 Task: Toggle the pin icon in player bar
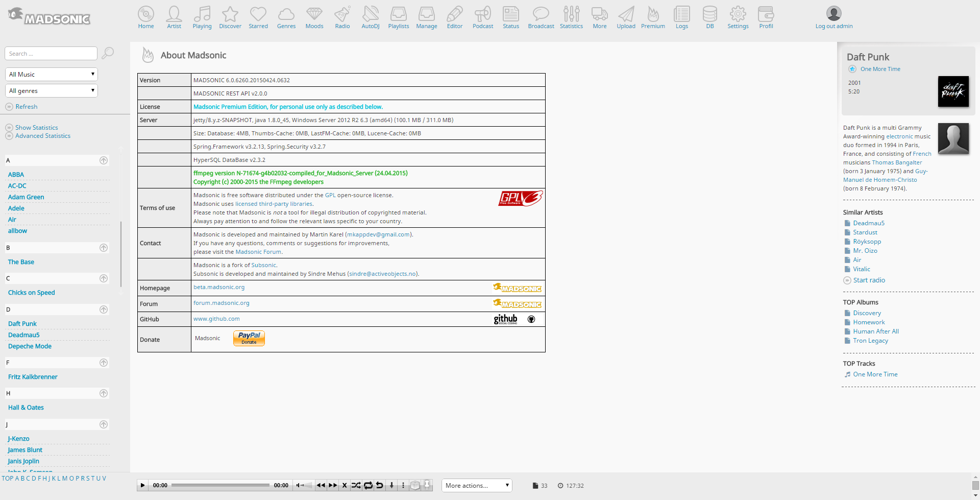coord(427,485)
